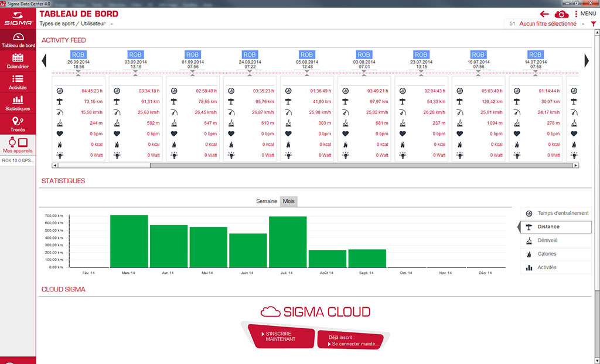The width and height of the screenshot is (600, 364).
Task: Click the activity feed scrollbar left arrow
Action: [54, 166]
